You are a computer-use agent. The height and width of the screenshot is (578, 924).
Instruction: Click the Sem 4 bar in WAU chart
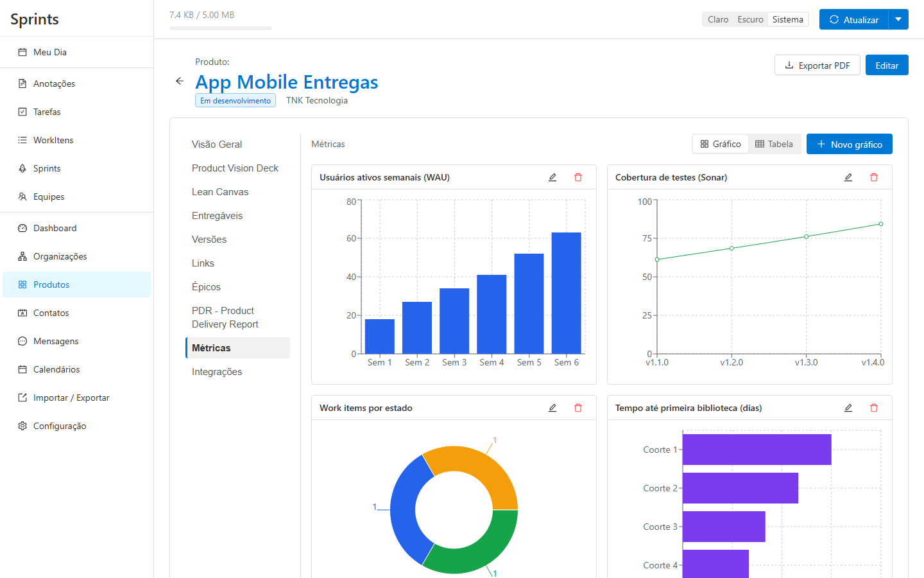click(492, 314)
